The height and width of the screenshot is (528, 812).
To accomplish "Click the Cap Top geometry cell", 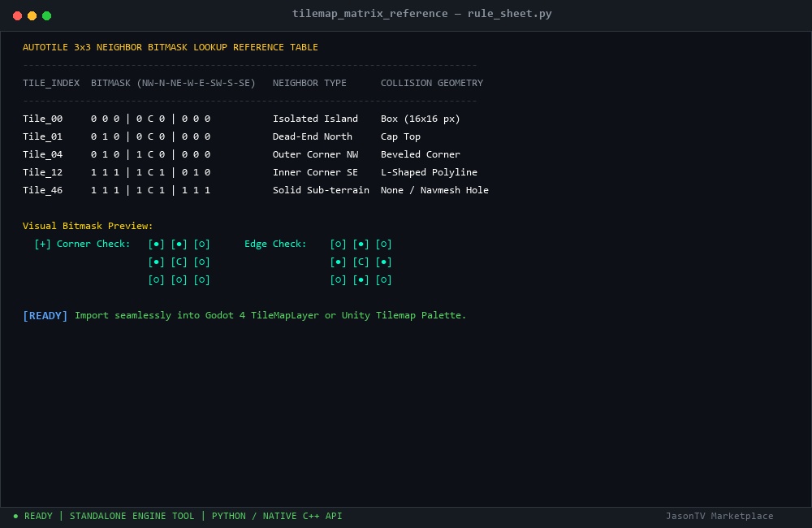I will (x=400, y=136).
